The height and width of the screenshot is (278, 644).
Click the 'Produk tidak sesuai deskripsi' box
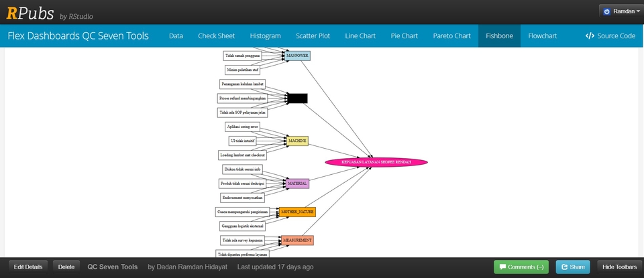tap(242, 184)
